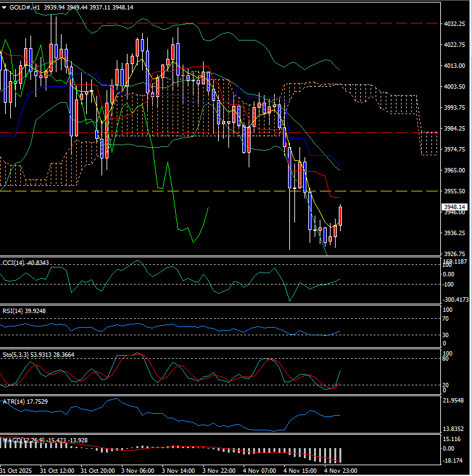Viewport: 472px width, 476px height.
Task: Select the current price tag 3948.14
Action: [x=454, y=207]
